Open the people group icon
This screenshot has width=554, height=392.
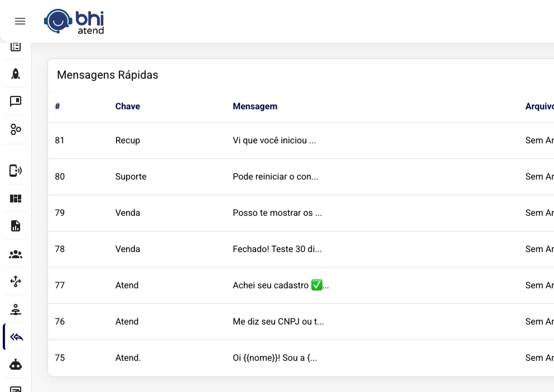16,254
